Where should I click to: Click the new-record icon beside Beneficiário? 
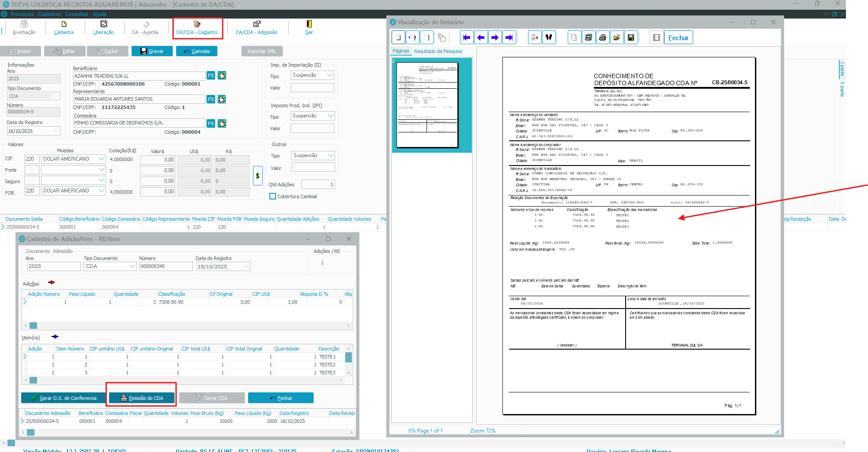[x=222, y=75]
